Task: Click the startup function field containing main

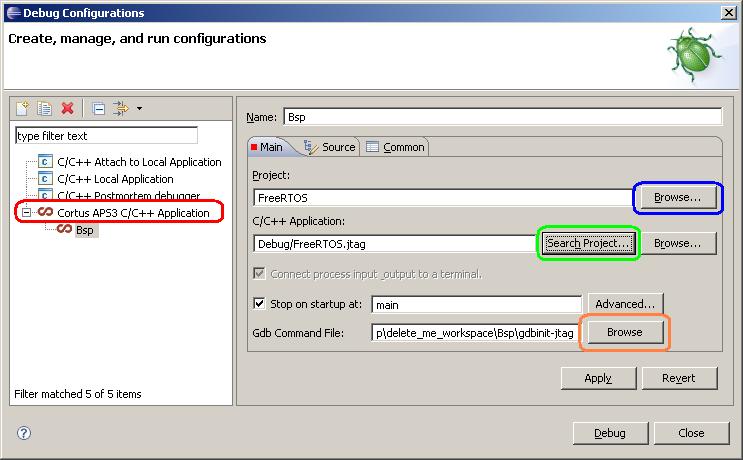Action: (x=476, y=305)
